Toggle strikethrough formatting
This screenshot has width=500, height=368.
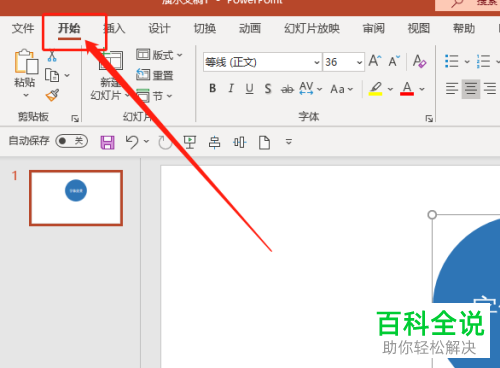(287, 89)
